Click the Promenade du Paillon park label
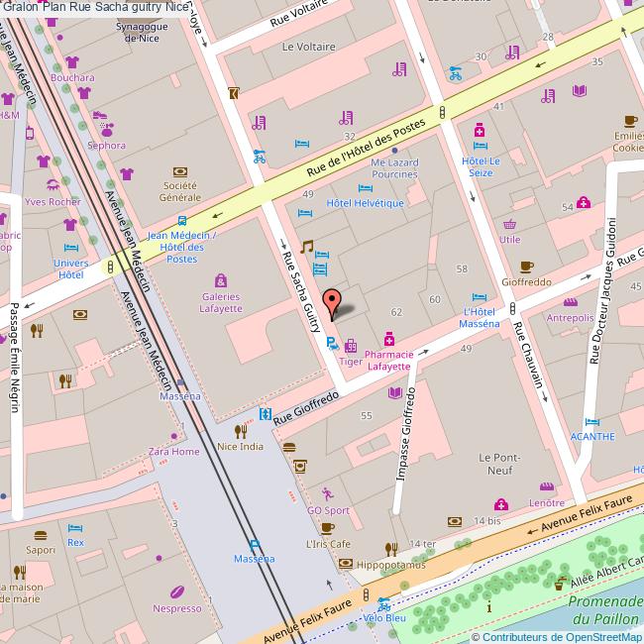The image size is (644, 644). [606, 609]
